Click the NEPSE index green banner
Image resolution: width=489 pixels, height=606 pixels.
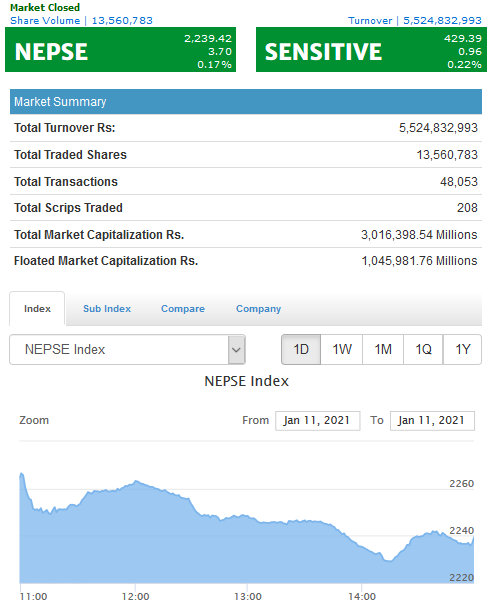120,49
